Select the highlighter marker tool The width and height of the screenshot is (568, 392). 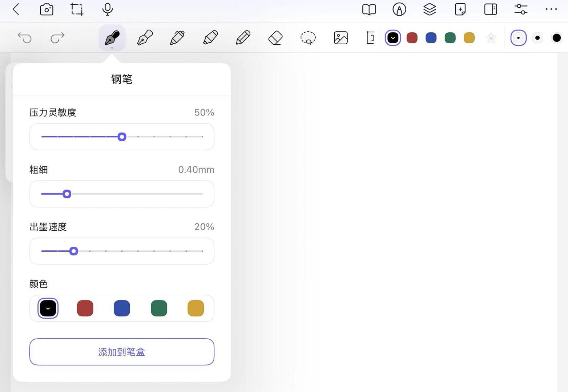point(210,38)
